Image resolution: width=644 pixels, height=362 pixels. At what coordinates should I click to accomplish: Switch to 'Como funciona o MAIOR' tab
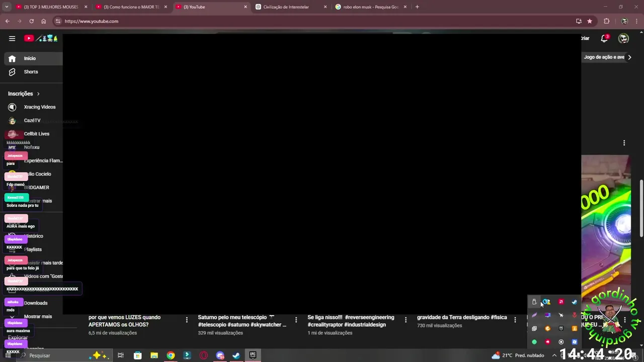131,7
